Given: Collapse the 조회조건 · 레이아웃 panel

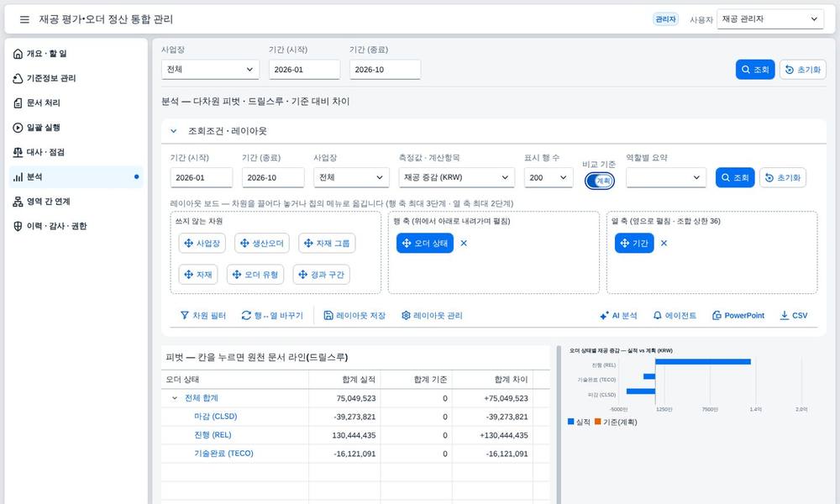Looking at the screenshot, I should tap(174, 131).
